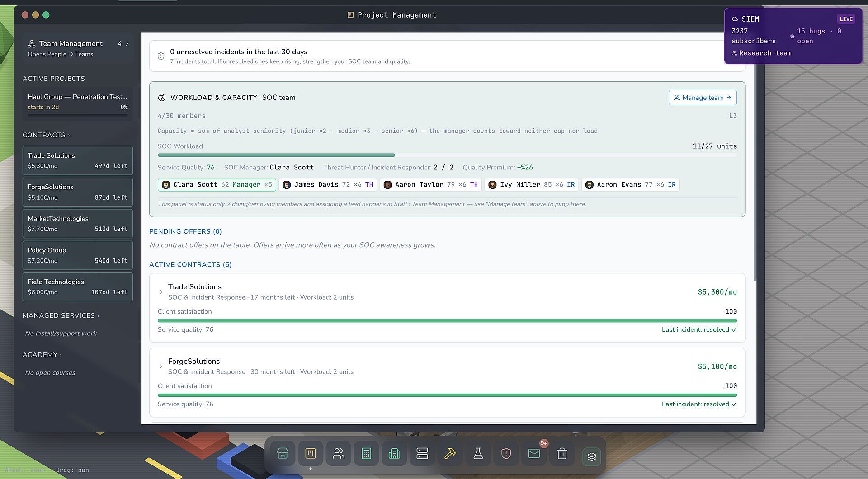Click the "PENDING OFFERS (0)" heading

click(x=185, y=231)
